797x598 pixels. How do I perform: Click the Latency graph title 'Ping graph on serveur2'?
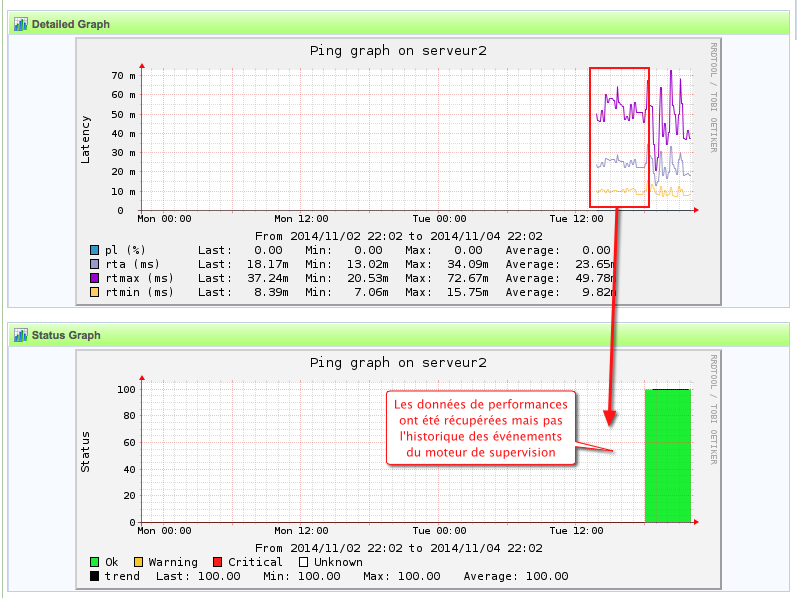click(398, 51)
